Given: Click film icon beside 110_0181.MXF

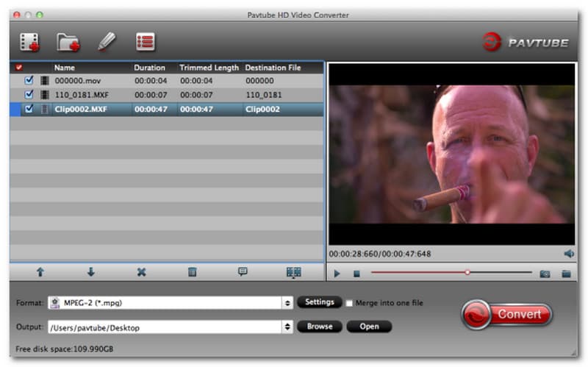Looking at the screenshot, I should coord(45,95).
